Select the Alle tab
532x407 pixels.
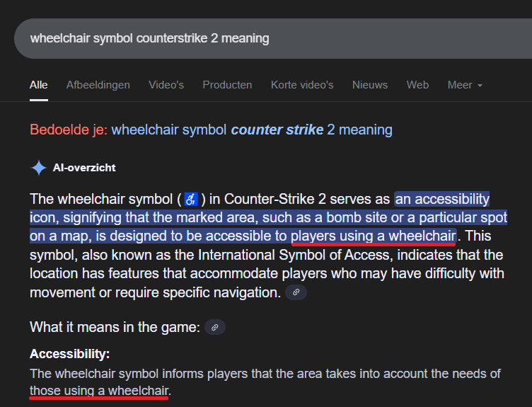[39, 85]
